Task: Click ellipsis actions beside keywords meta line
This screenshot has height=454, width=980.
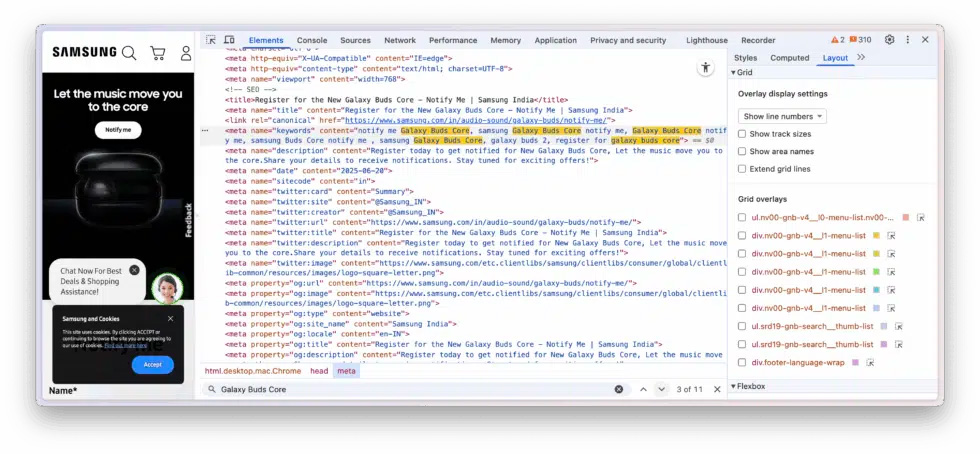Action: pos(205,131)
